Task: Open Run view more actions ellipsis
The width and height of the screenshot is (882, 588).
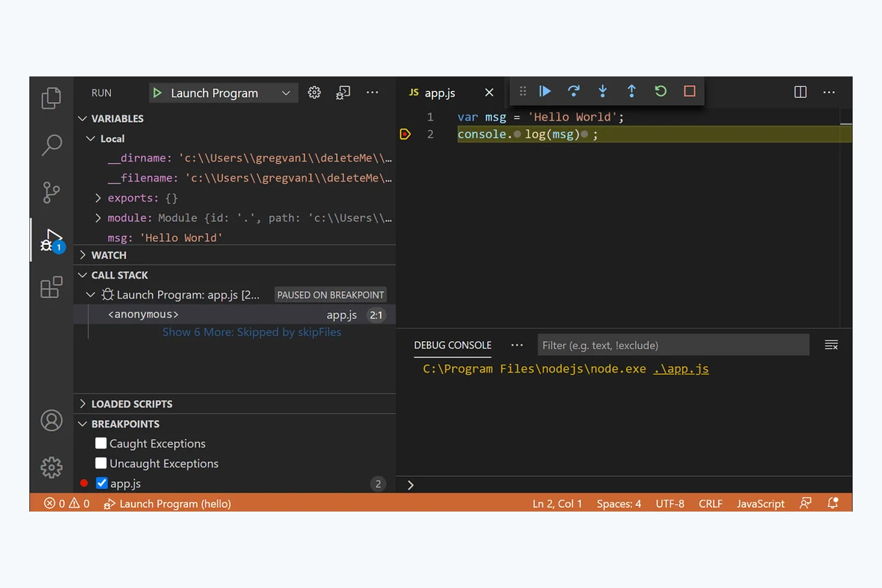Action: pyautogui.click(x=373, y=93)
